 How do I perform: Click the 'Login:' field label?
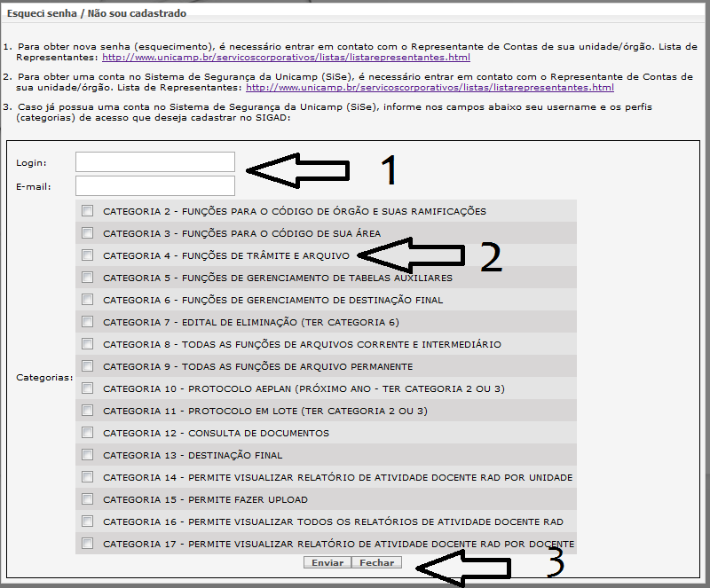pyautogui.click(x=31, y=163)
